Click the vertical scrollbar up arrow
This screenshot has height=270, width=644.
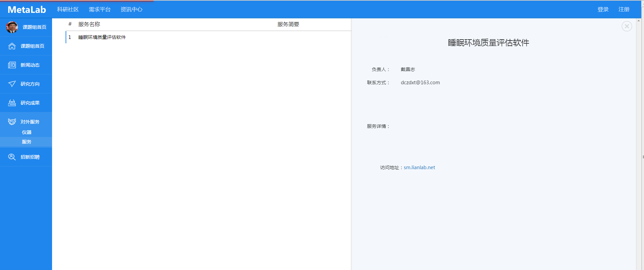[639, 21]
